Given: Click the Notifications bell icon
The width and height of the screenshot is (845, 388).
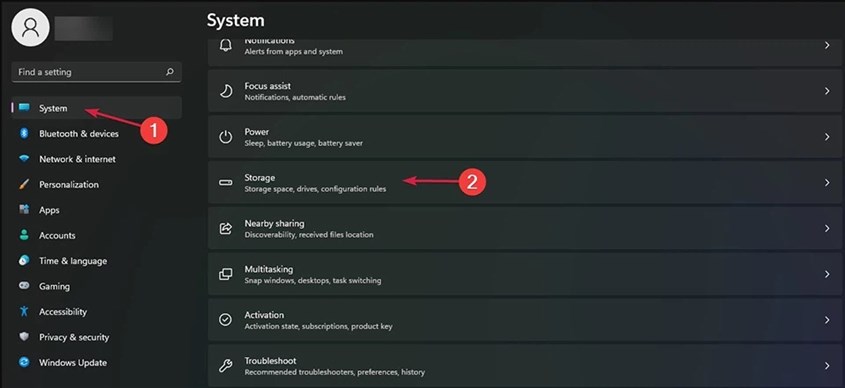Looking at the screenshot, I should [225, 45].
